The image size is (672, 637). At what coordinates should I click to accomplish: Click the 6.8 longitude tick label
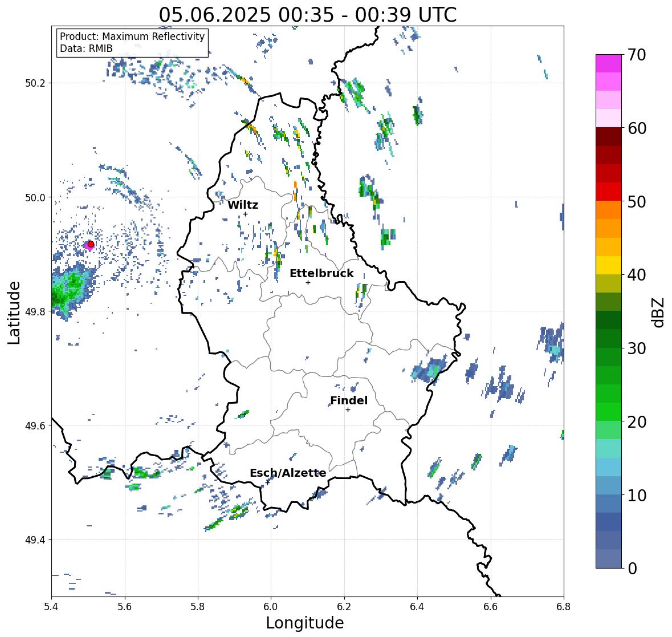[564, 607]
